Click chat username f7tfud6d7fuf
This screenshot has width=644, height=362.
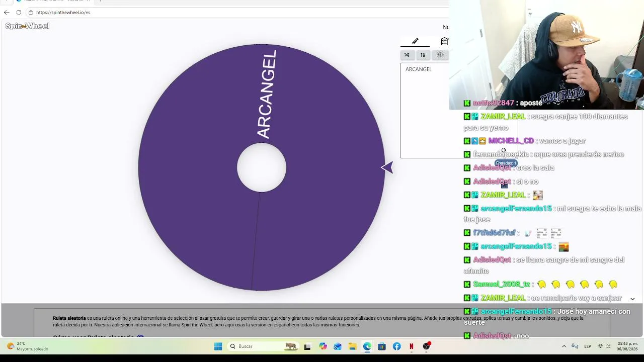494,233
